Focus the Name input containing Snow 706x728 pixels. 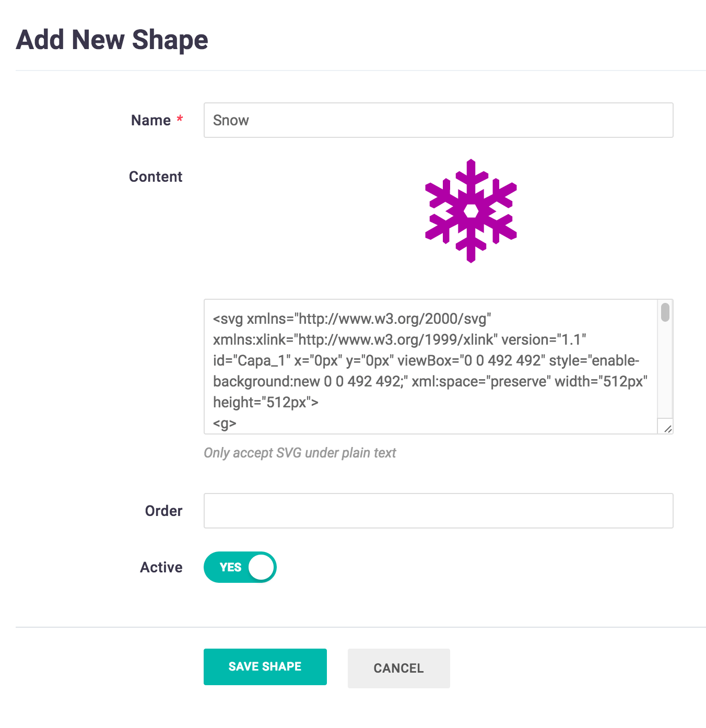[438, 120]
